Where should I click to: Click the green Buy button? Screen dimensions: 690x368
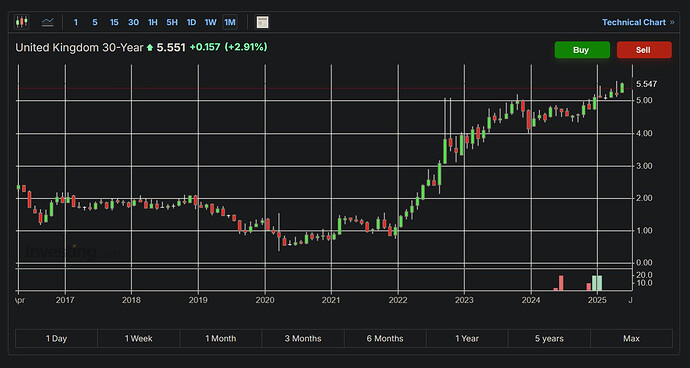pyautogui.click(x=582, y=50)
